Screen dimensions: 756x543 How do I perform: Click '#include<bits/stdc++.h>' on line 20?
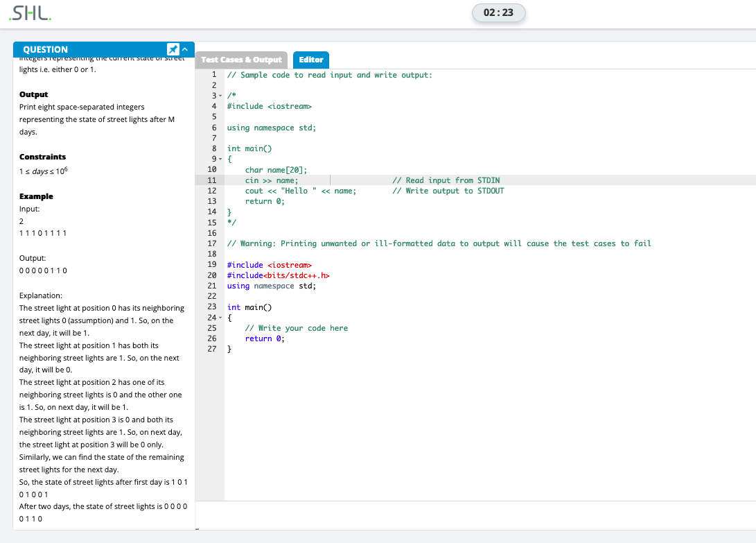pos(278,275)
